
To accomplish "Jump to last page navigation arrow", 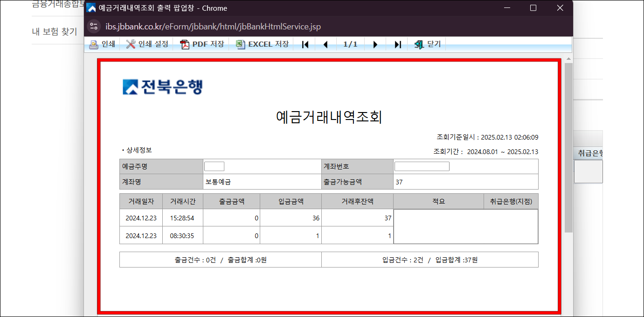I will point(397,44).
